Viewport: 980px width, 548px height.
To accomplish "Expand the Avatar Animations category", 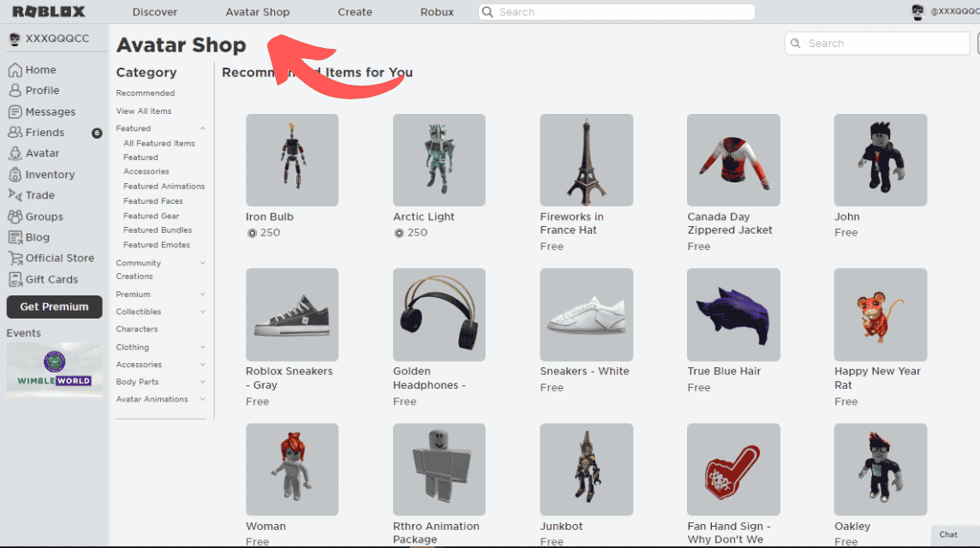I will point(202,399).
